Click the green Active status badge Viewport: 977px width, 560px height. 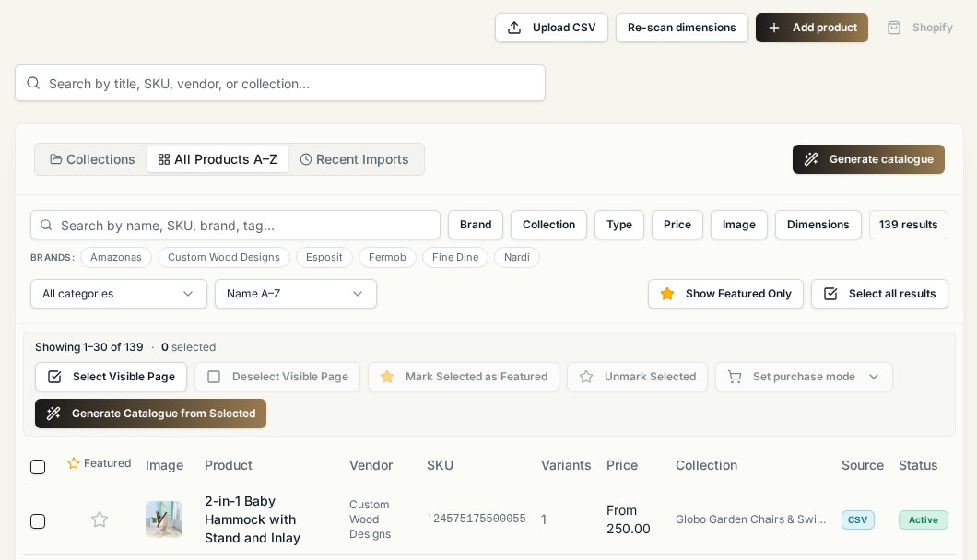pyautogui.click(x=924, y=519)
